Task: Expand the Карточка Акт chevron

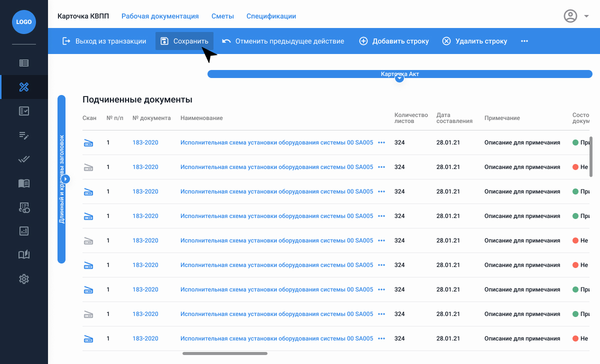Action: point(399,78)
